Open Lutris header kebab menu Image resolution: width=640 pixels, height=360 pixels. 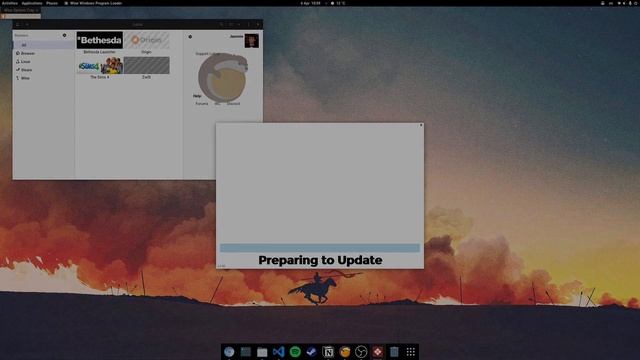(249, 24)
